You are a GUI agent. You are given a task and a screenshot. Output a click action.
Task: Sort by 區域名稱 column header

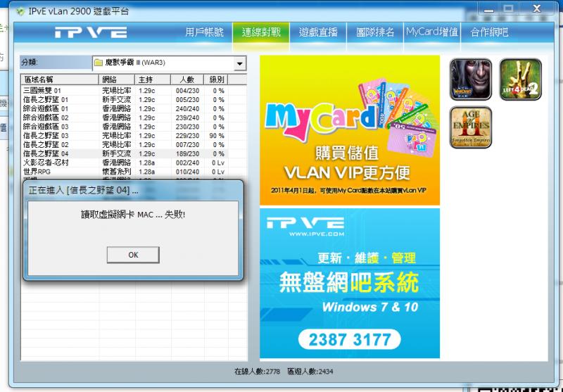coord(60,80)
